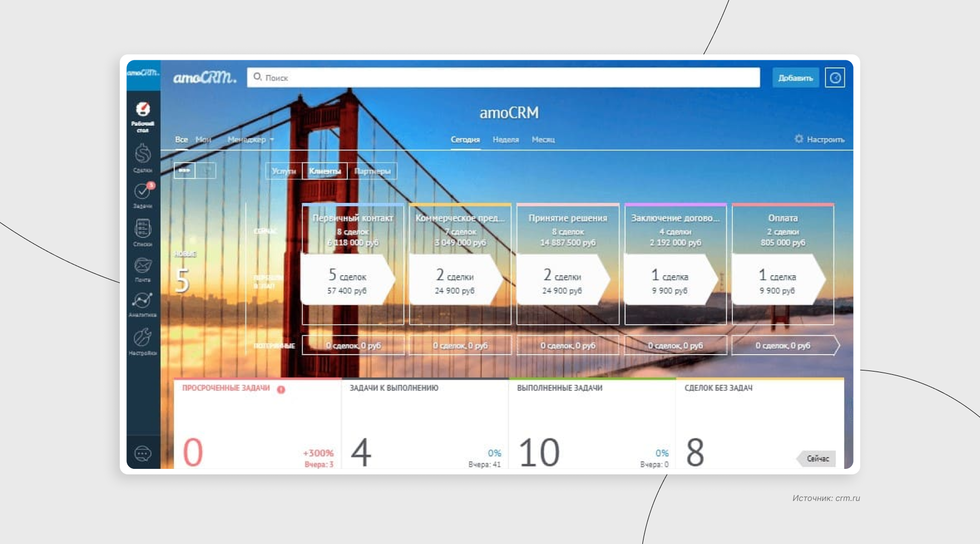The height and width of the screenshot is (544, 980).
Task: Open the Настройки wrench icon in sidebar
Action: 143,342
